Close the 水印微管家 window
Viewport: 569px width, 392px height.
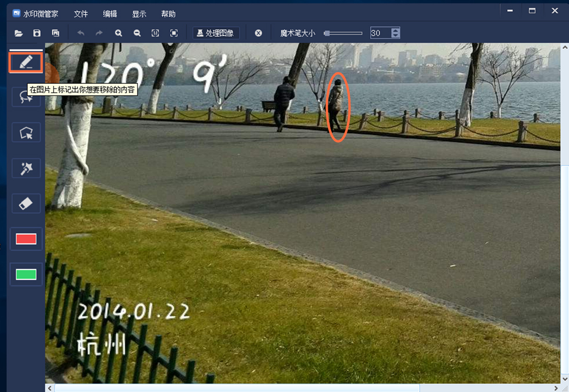pyautogui.click(x=554, y=10)
